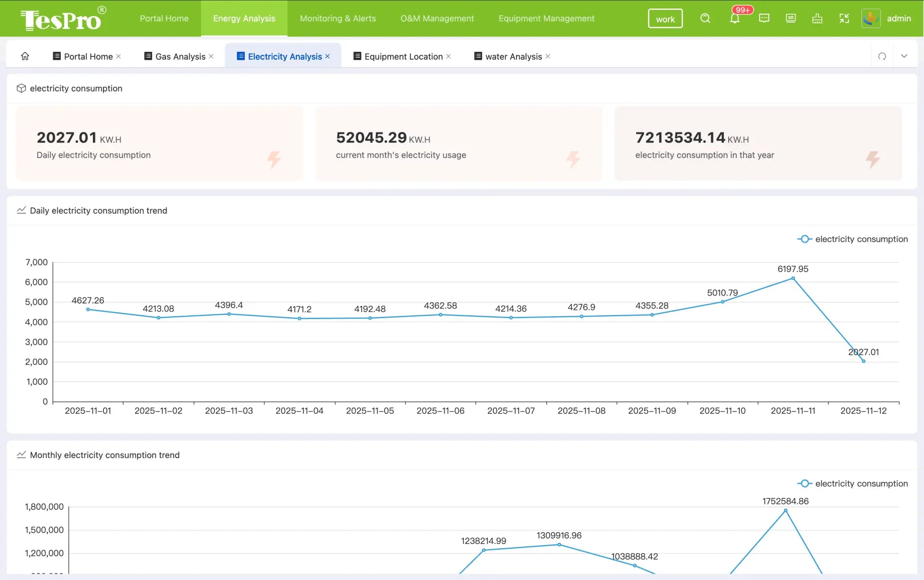Expand the tab options chevron dropdown

coord(904,56)
